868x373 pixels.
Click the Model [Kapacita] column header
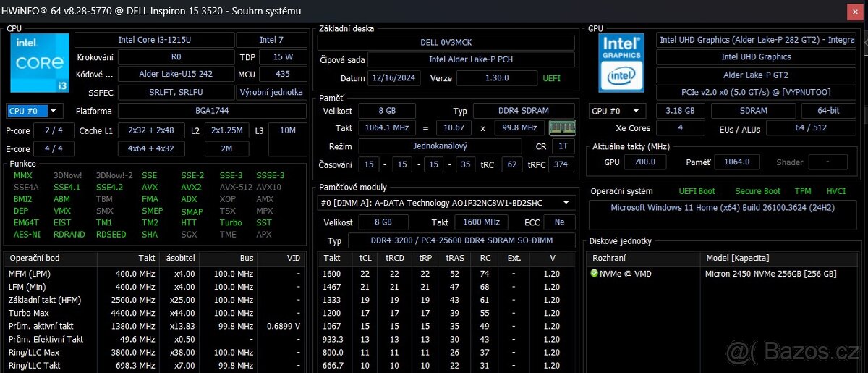737,258
